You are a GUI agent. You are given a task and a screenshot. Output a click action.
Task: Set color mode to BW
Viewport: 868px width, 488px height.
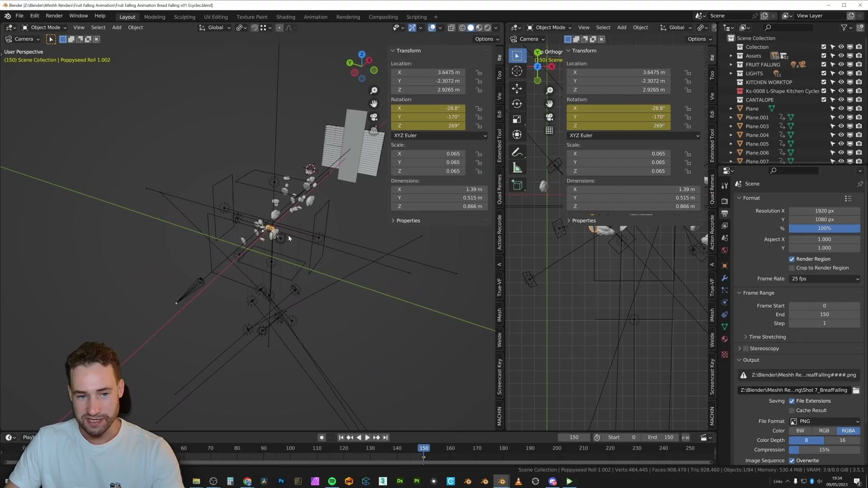coord(800,431)
